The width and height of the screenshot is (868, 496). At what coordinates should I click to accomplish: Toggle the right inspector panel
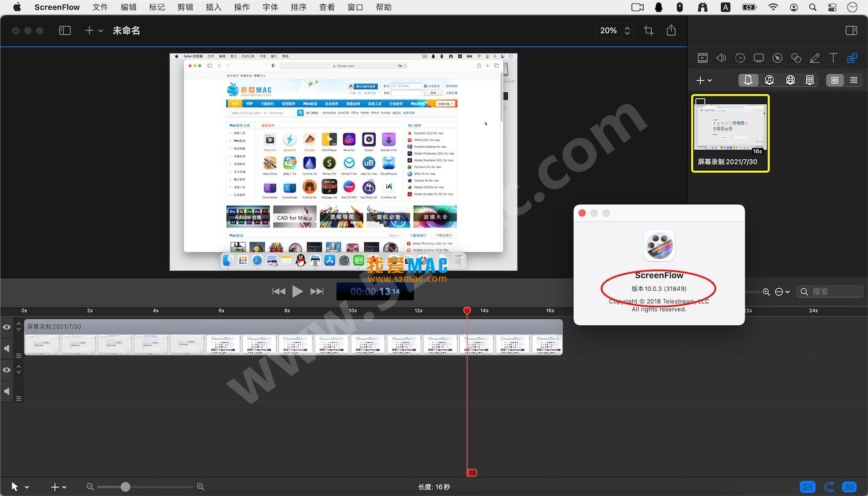(x=851, y=30)
